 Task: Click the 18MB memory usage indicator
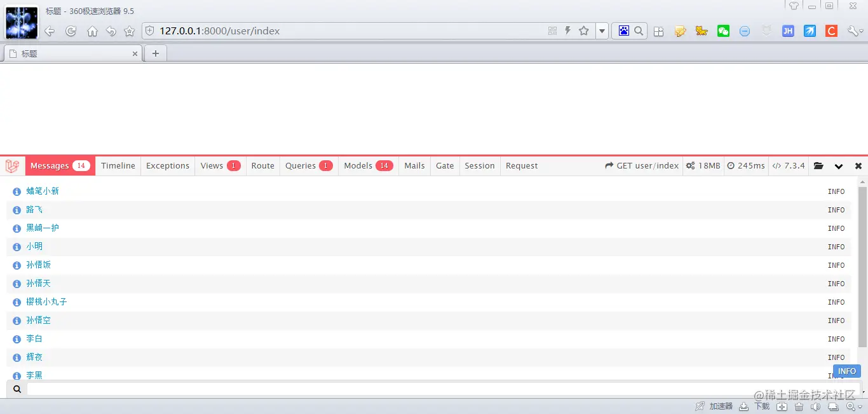pyautogui.click(x=703, y=166)
